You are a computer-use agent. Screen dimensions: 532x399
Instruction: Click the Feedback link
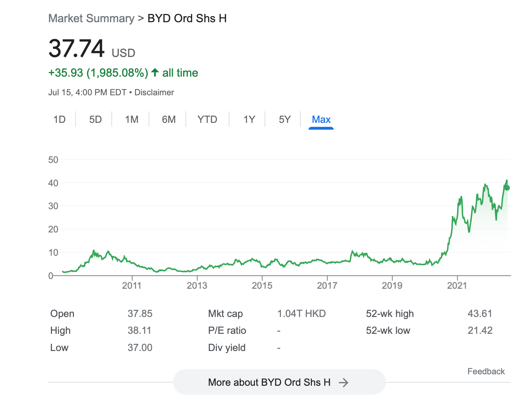click(486, 371)
